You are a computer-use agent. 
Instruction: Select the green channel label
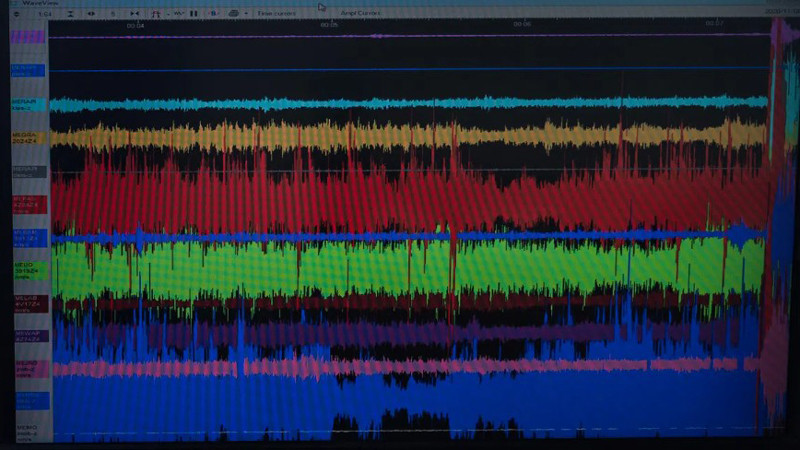(31, 271)
